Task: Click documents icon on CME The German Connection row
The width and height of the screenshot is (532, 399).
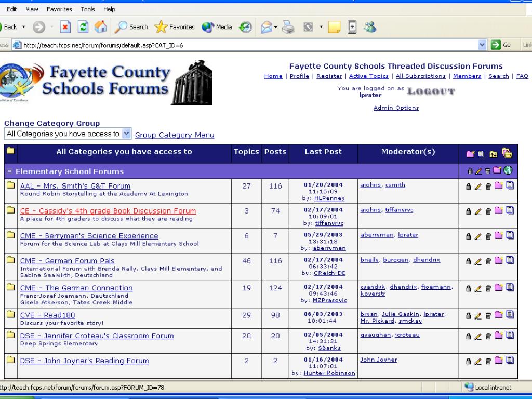Action: tap(510, 287)
